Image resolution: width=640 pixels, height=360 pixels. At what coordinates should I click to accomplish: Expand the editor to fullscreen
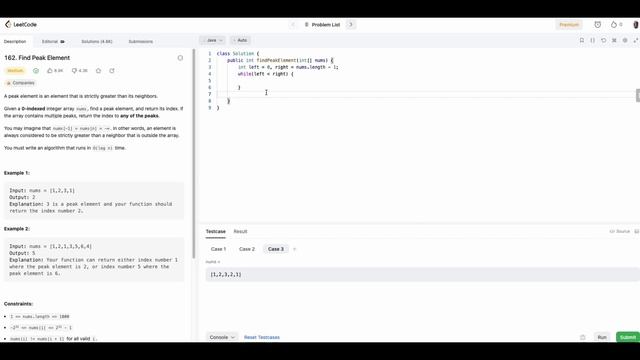coord(636,40)
